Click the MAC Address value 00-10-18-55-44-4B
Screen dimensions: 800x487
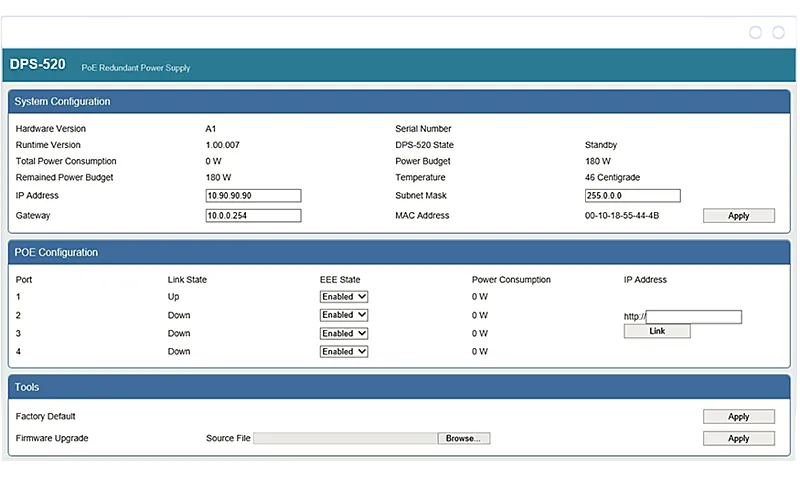(x=621, y=216)
